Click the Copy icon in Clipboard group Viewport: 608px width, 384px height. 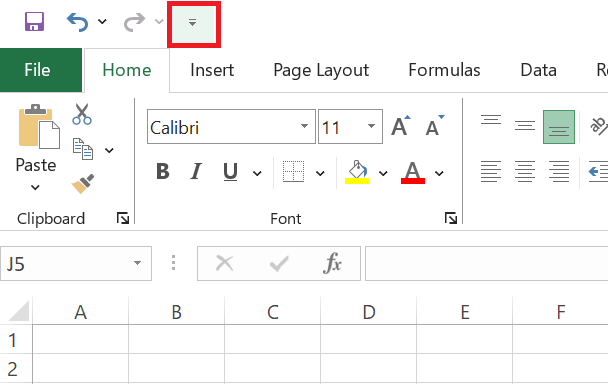[83, 149]
